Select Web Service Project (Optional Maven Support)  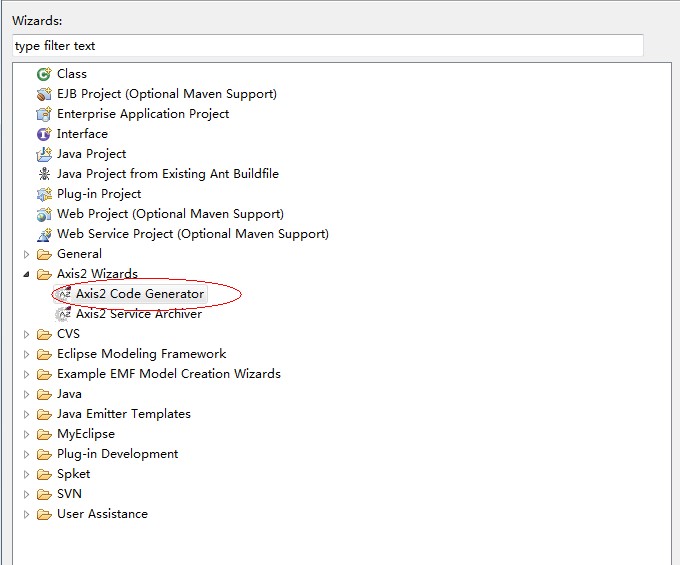(x=193, y=234)
